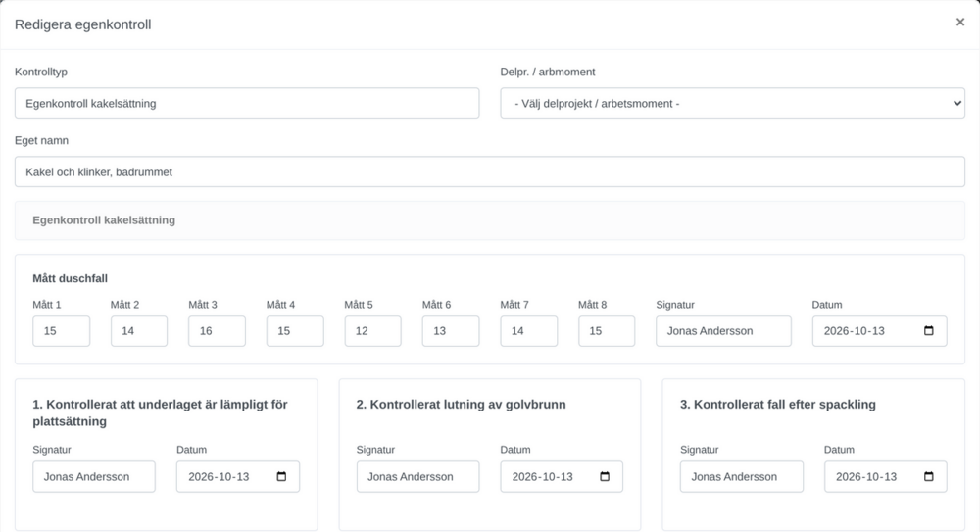
Task: Focus the Mått 5 field
Action: (372, 331)
